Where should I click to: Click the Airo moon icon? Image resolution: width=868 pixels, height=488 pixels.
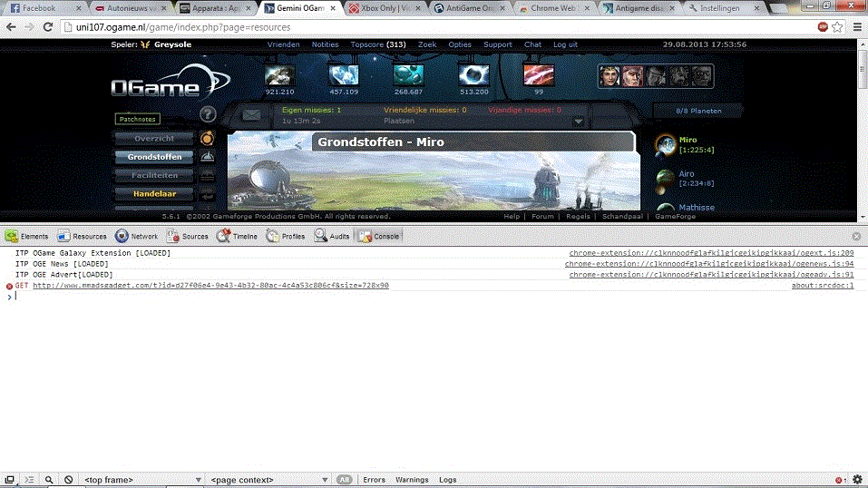(x=660, y=190)
